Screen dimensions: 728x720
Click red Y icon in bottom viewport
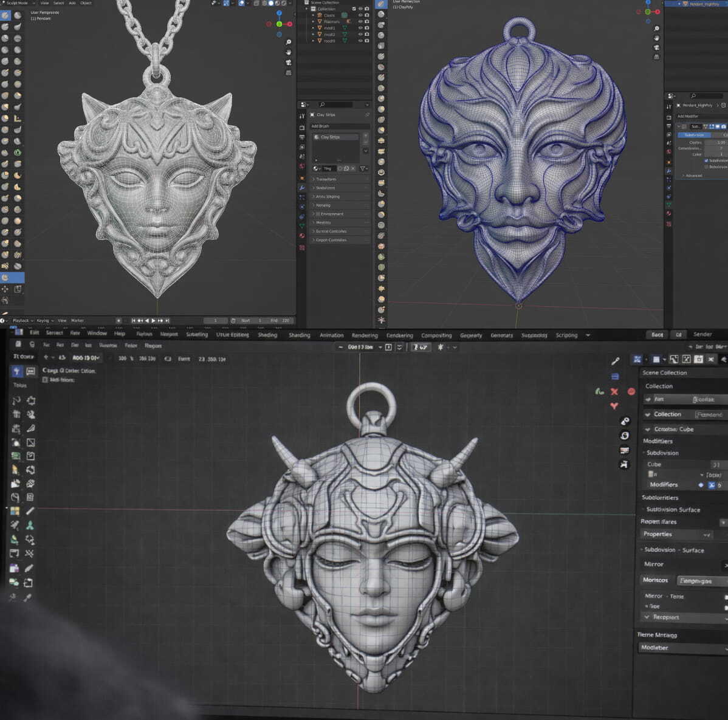pyautogui.click(x=614, y=406)
